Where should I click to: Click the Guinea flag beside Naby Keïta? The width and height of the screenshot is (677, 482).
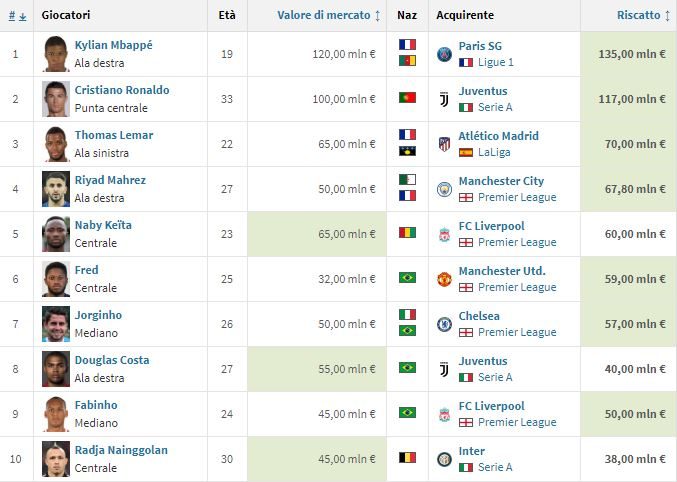(x=407, y=232)
